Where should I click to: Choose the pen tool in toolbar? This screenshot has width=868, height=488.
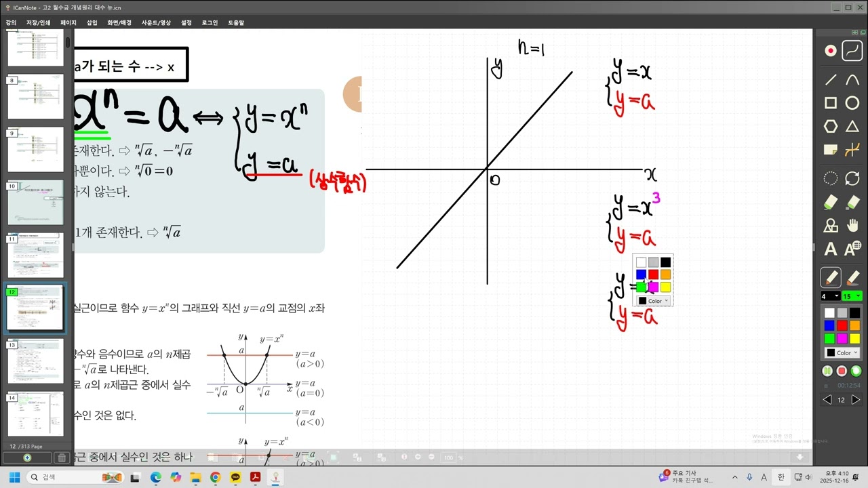pyautogui.click(x=831, y=277)
